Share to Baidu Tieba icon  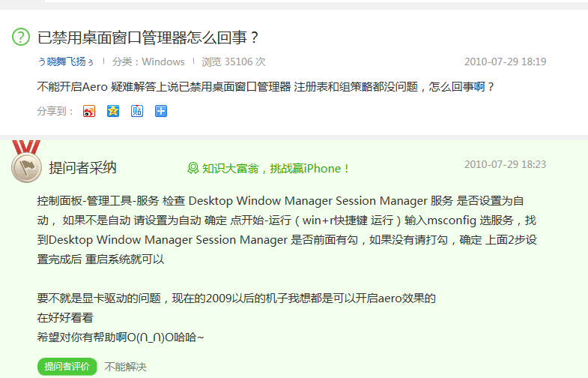click(137, 111)
